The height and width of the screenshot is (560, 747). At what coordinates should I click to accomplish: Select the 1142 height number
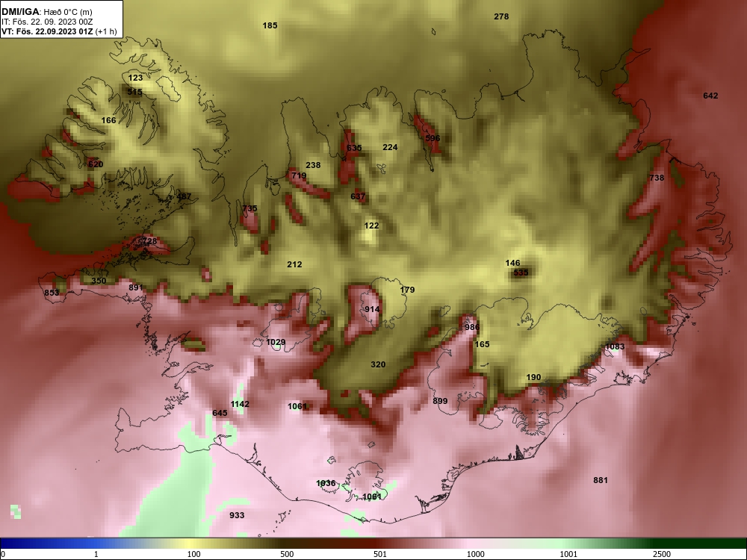240,404
